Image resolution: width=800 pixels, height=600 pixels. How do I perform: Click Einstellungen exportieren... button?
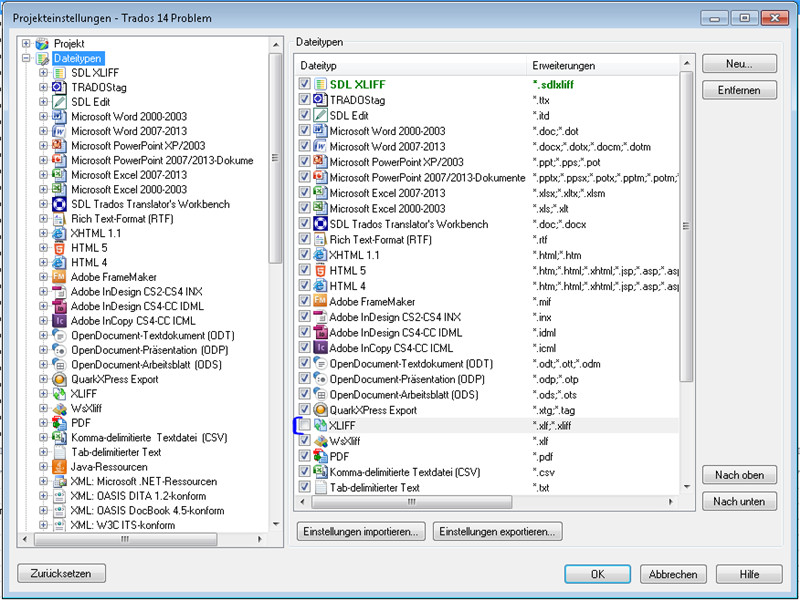click(x=497, y=531)
